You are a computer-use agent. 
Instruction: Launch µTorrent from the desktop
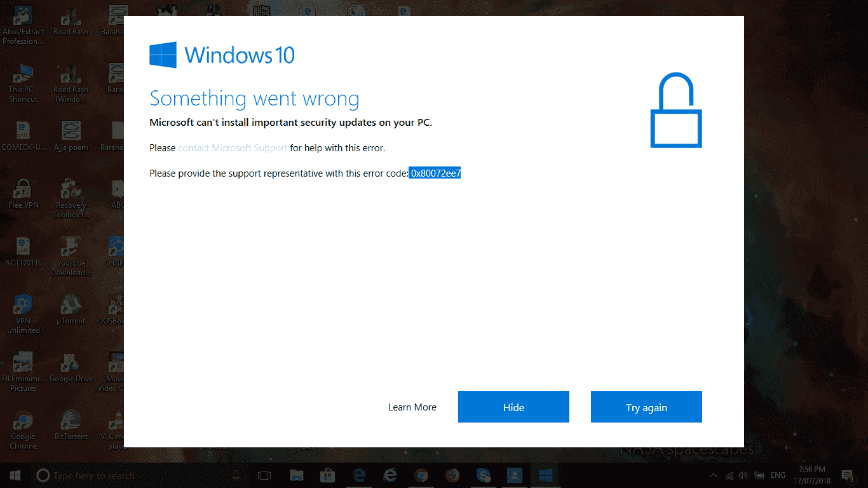coord(71,309)
